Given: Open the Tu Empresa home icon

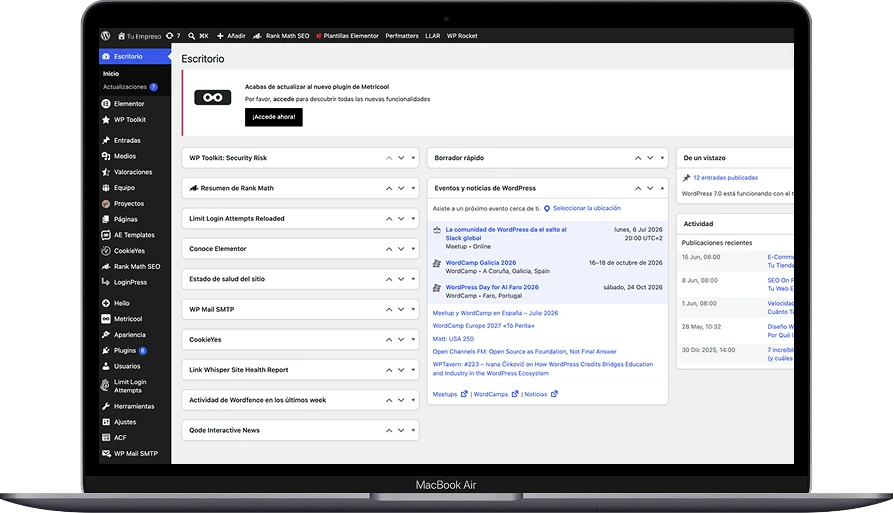Looking at the screenshot, I should pos(121,36).
